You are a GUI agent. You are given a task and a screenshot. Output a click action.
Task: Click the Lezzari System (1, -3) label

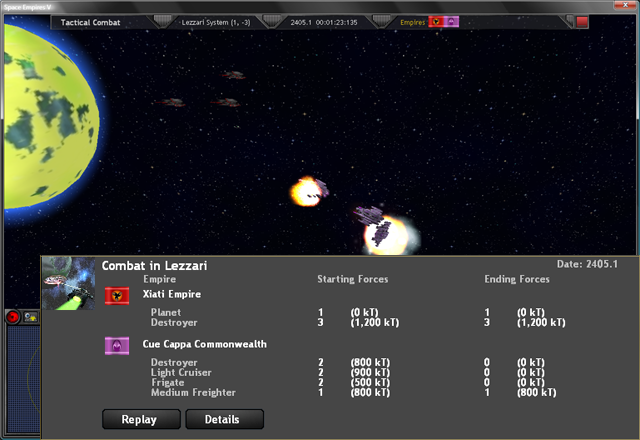click(x=216, y=22)
